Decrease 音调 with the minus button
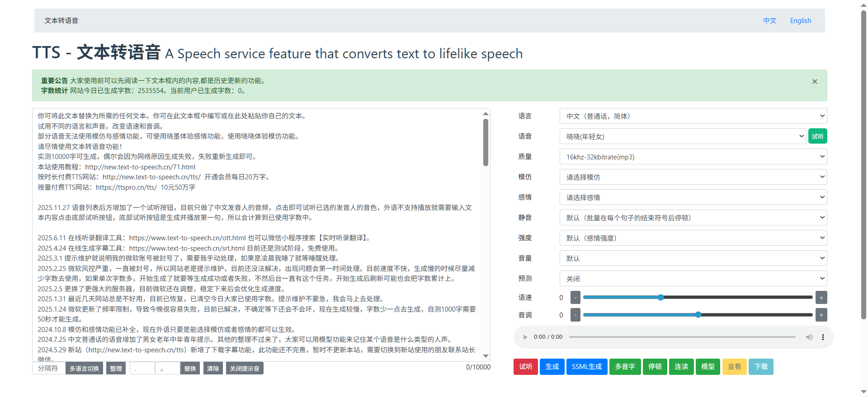The width and height of the screenshot is (868, 397). coord(575,315)
